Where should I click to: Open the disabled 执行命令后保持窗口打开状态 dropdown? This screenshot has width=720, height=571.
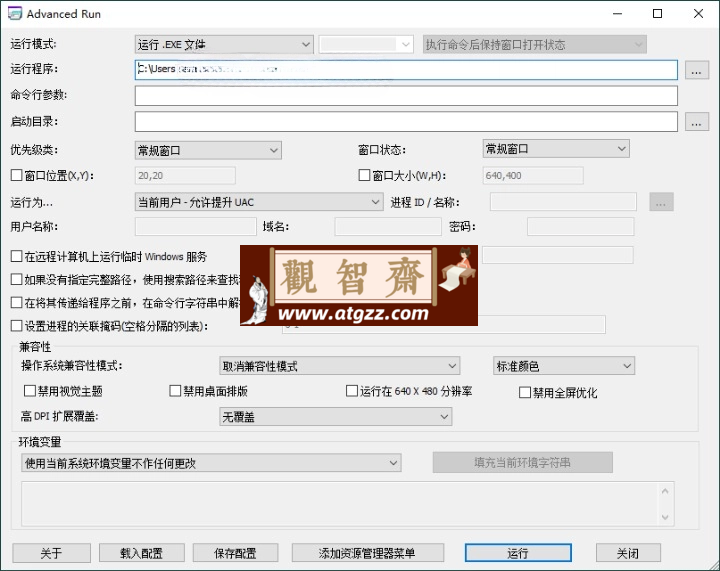[x=534, y=45]
